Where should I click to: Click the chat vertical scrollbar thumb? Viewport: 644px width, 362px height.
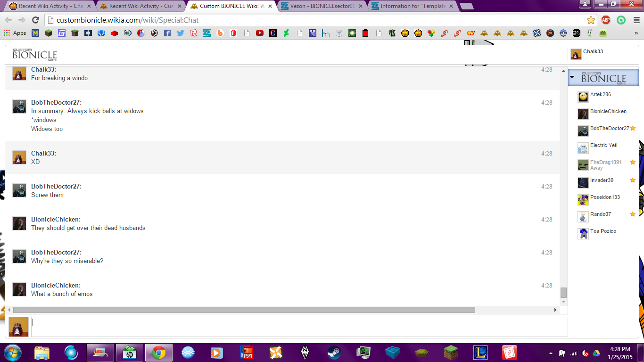point(563,293)
